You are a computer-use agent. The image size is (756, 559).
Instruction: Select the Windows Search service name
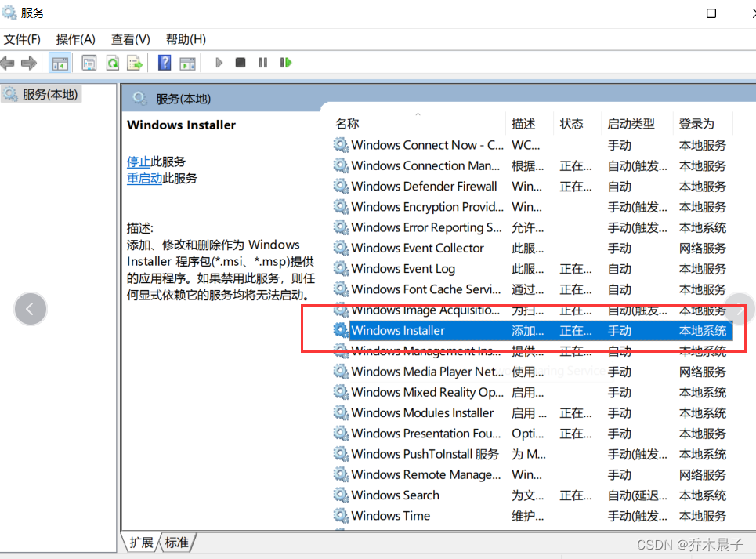(x=396, y=495)
